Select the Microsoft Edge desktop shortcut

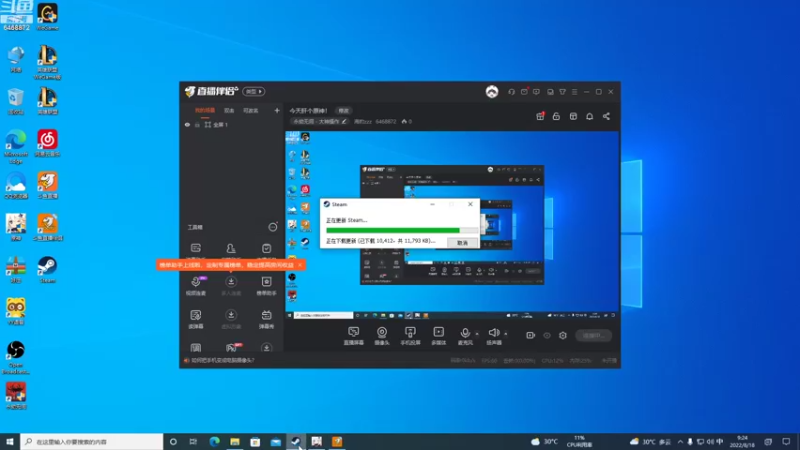point(16,146)
